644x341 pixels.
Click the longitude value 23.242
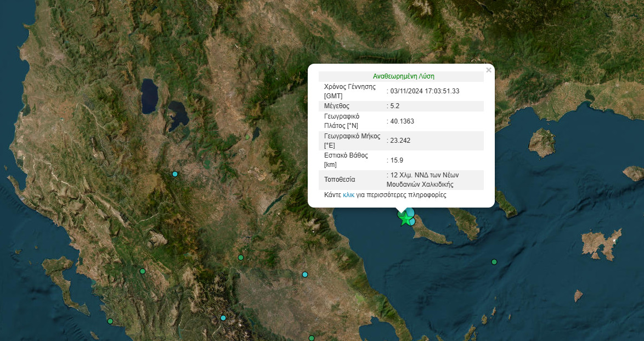click(x=399, y=141)
